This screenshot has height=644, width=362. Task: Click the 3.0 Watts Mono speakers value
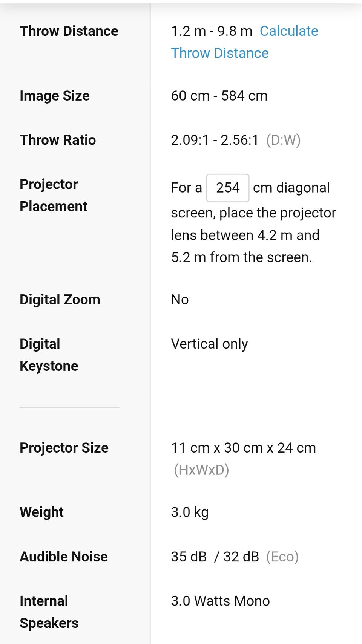221,601
